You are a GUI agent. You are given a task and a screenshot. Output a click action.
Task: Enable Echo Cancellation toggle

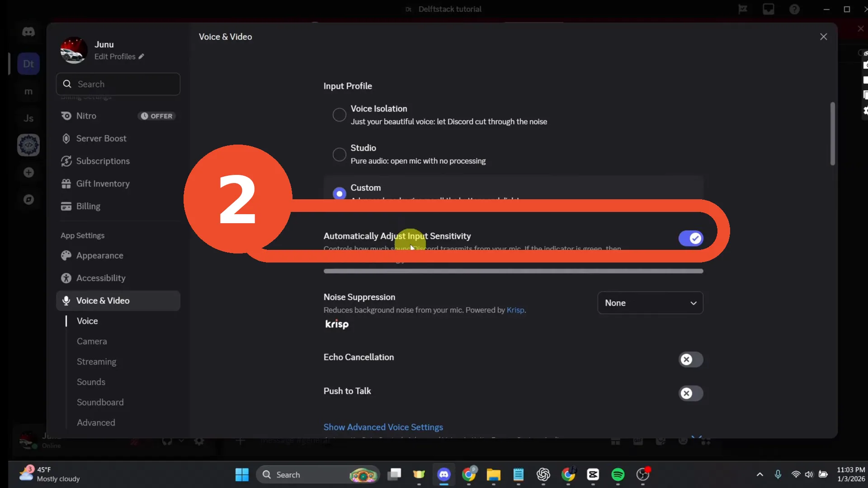click(690, 359)
